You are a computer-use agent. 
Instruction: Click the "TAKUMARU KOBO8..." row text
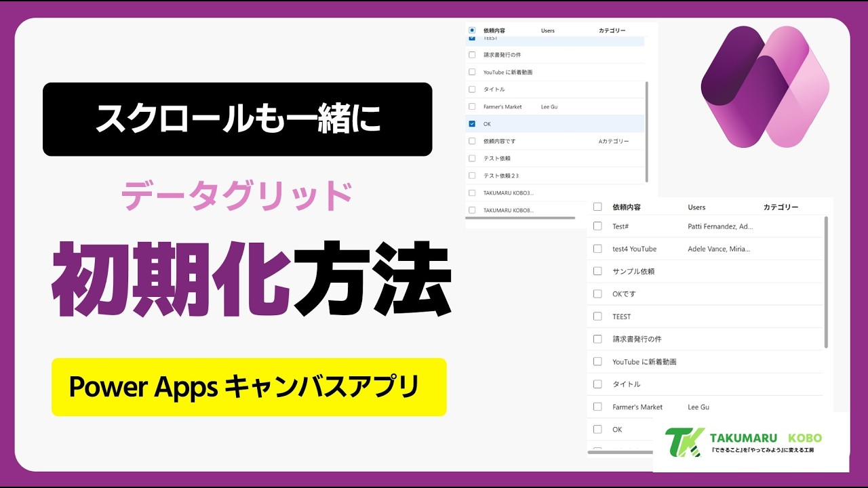(509, 211)
